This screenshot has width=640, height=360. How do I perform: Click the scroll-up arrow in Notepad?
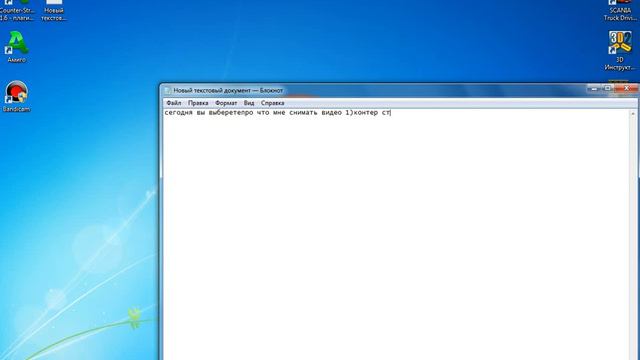633,113
